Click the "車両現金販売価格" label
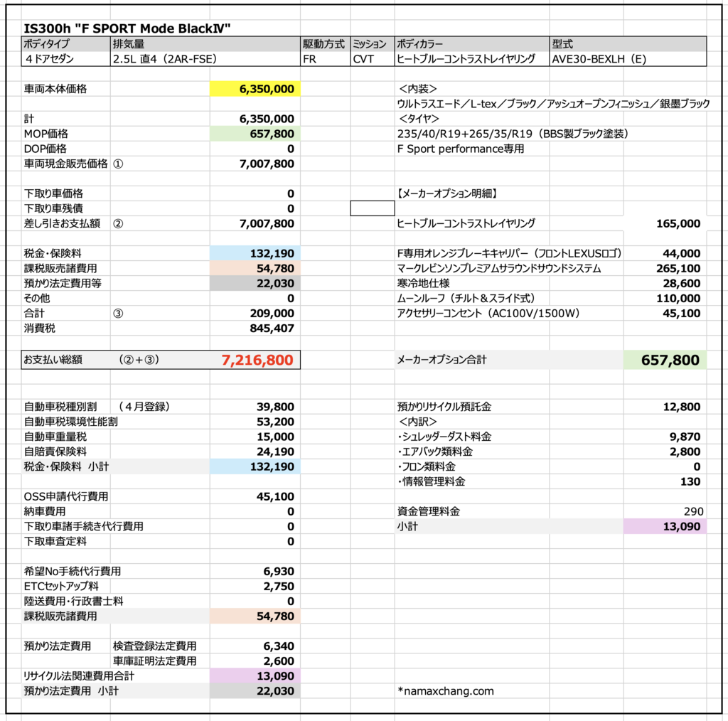 [x=65, y=164]
